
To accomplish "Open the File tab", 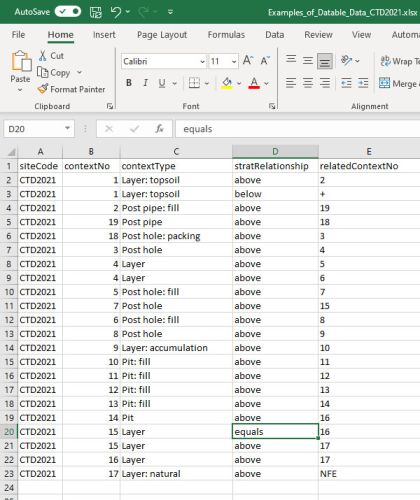I will point(18,35).
